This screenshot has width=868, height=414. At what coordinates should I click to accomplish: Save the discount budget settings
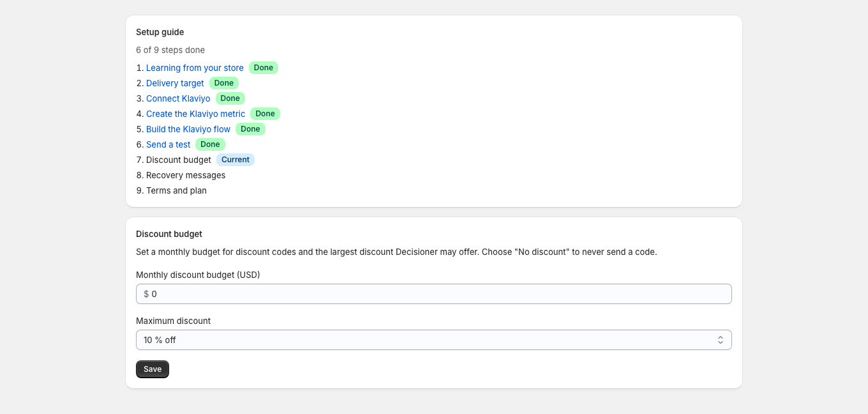click(x=153, y=369)
